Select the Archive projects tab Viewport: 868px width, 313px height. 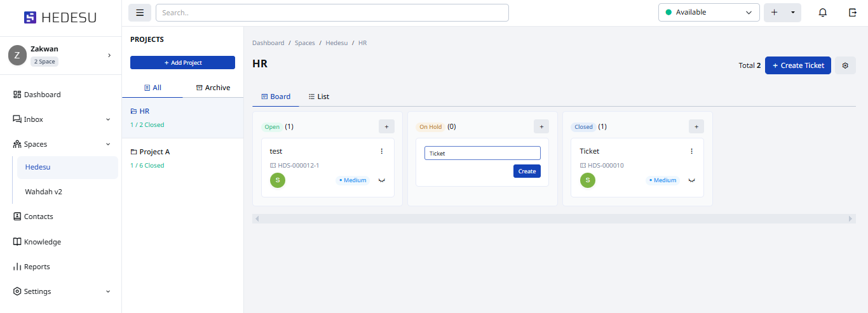coord(213,88)
